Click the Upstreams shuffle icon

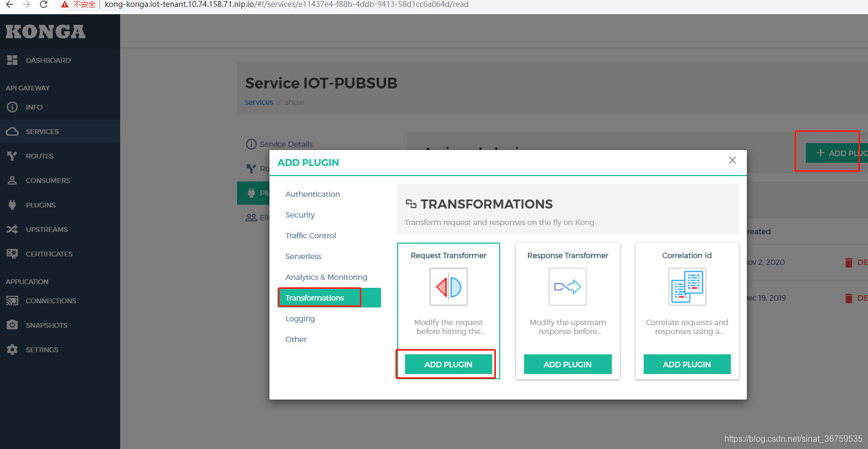point(12,229)
